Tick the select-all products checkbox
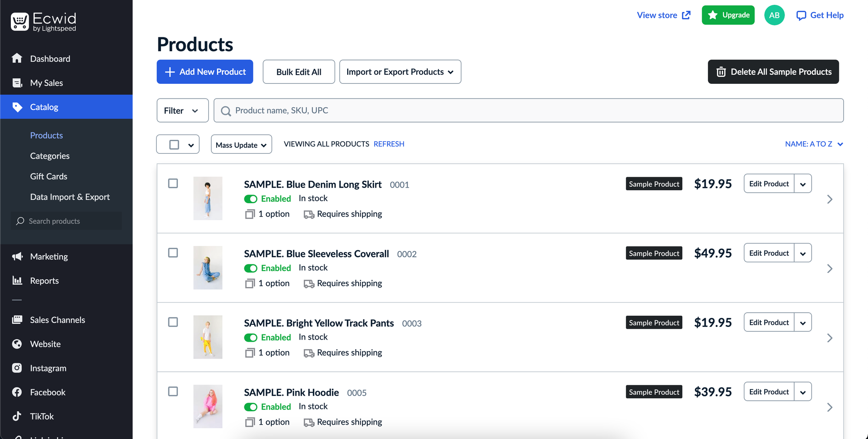 pyautogui.click(x=174, y=145)
